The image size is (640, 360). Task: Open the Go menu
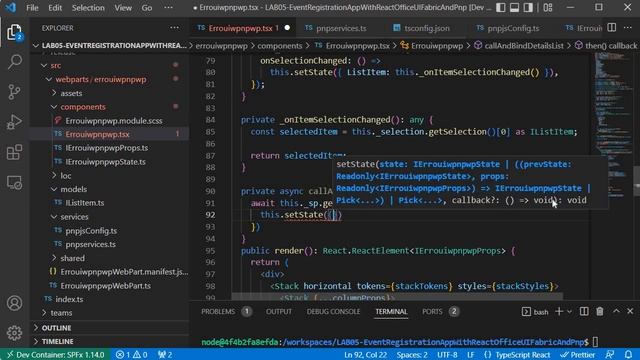[147, 8]
